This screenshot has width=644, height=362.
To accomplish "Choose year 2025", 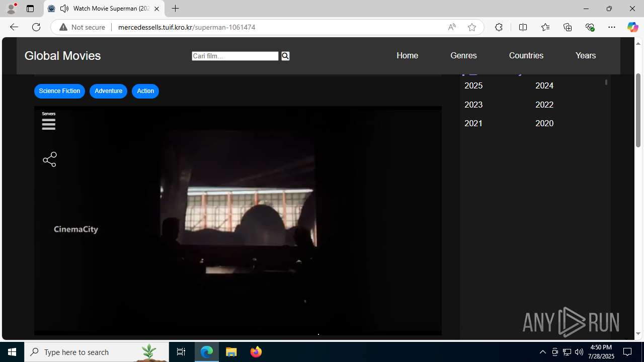I will [x=473, y=85].
